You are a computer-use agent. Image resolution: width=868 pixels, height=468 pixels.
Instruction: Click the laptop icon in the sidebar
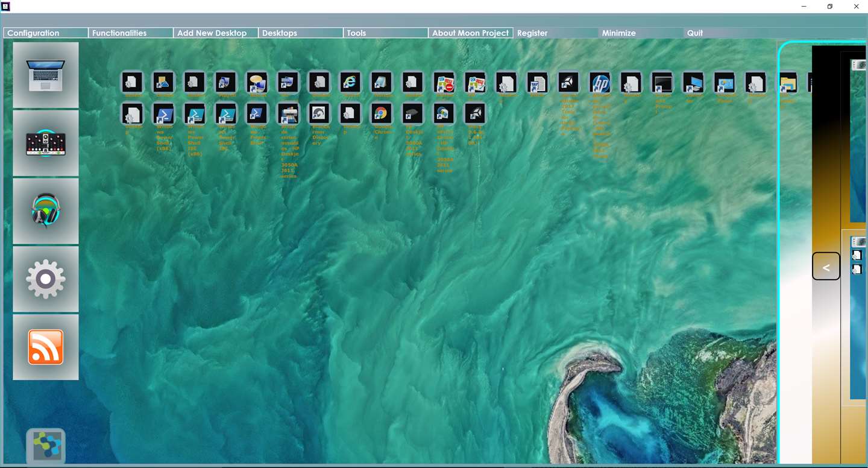46,75
